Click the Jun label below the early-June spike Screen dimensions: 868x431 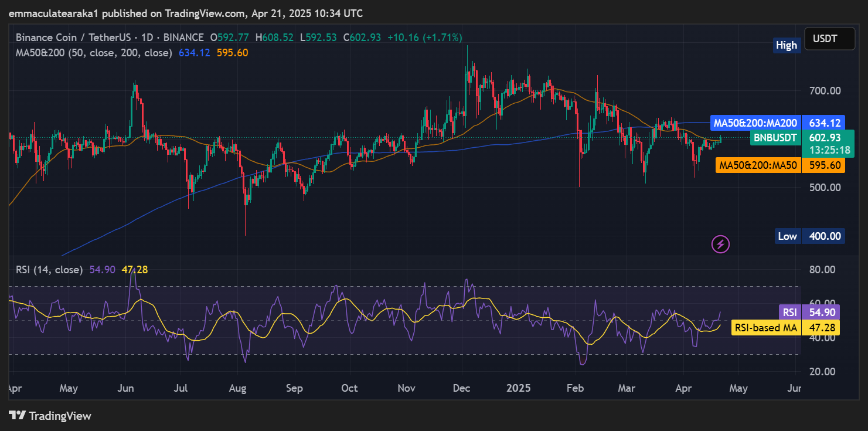(x=125, y=388)
